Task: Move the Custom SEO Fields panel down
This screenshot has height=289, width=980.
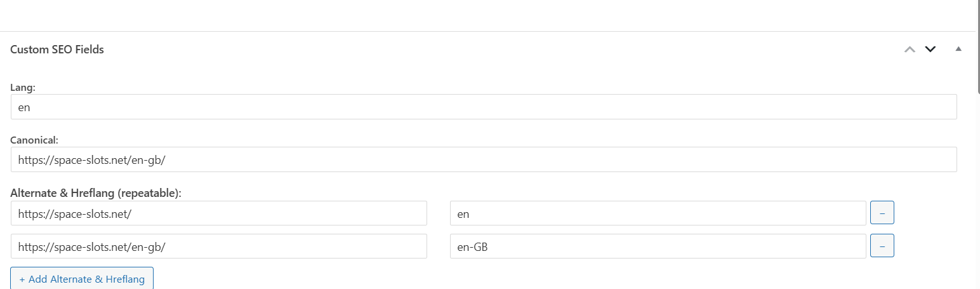Action: (930, 50)
